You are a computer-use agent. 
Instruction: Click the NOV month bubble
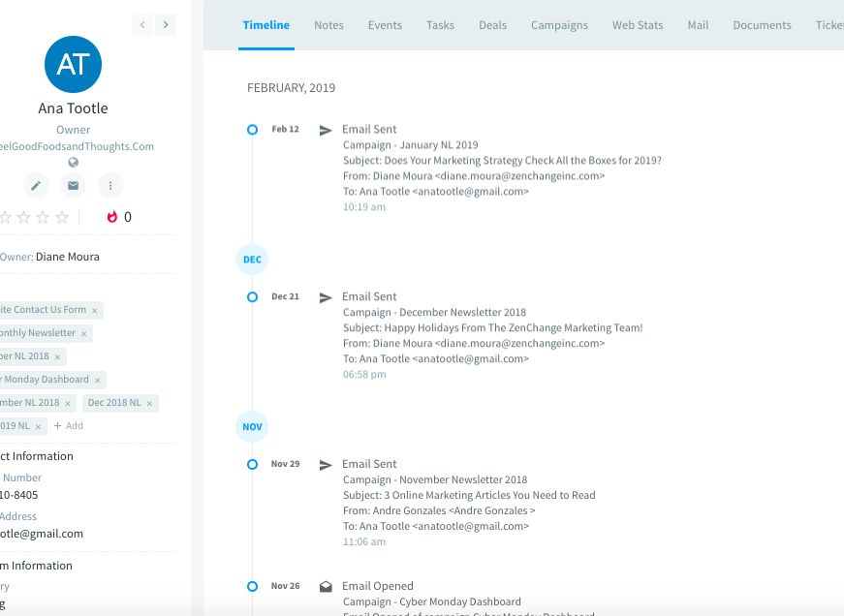point(252,426)
